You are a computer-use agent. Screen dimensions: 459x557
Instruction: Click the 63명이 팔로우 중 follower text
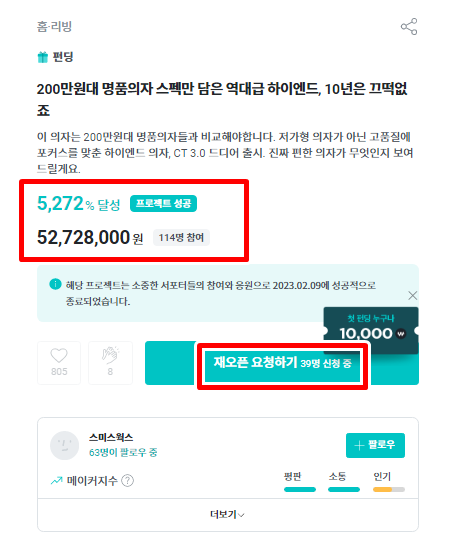[x=123, y=452]
